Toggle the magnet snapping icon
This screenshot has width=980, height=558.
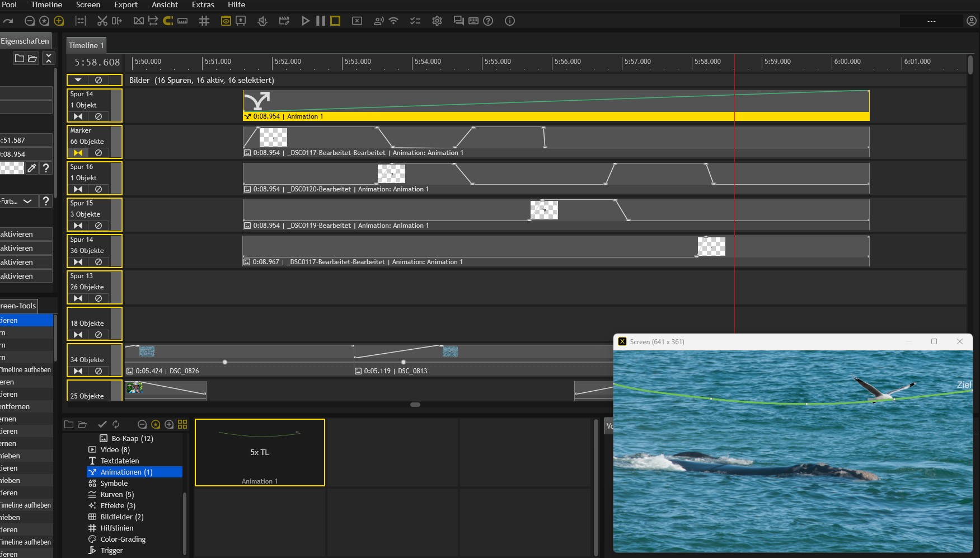click(x=168, y=21)
